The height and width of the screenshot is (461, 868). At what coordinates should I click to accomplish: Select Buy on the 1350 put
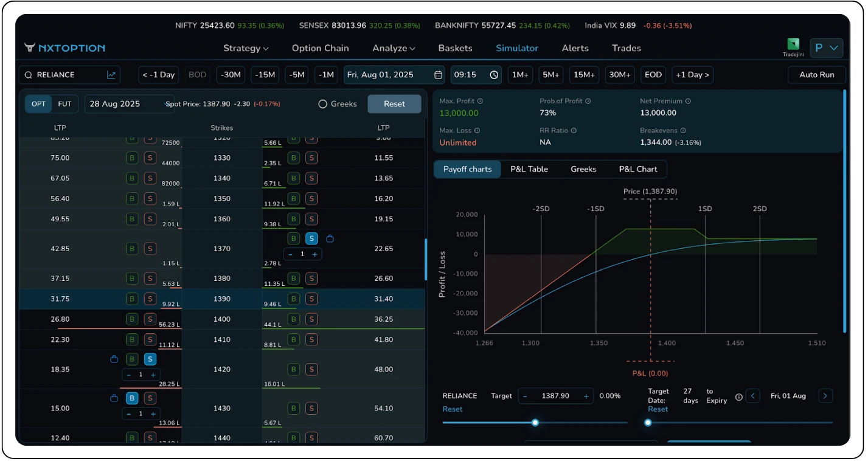click(x=293, y=198)
